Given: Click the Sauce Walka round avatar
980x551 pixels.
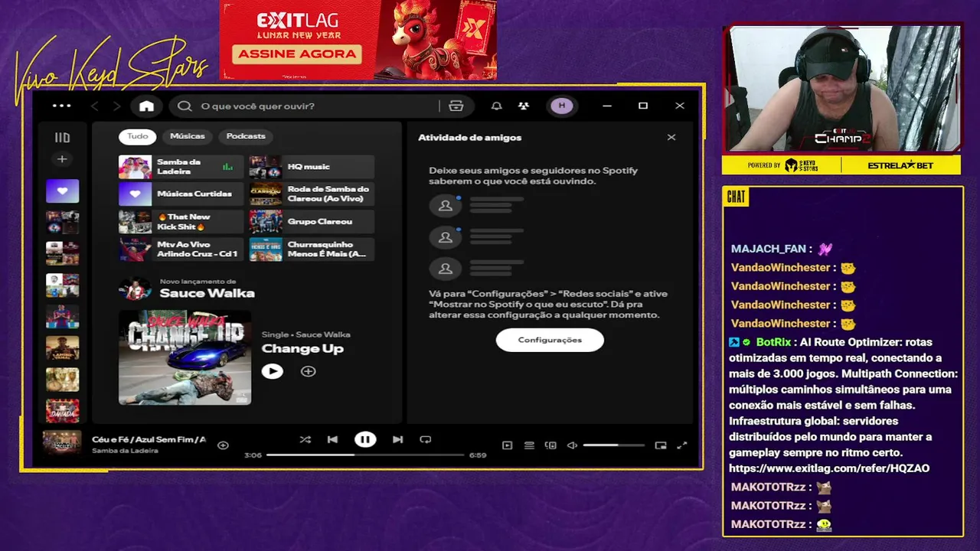Looking at the screenshot, I should click(x=136, y=289).
